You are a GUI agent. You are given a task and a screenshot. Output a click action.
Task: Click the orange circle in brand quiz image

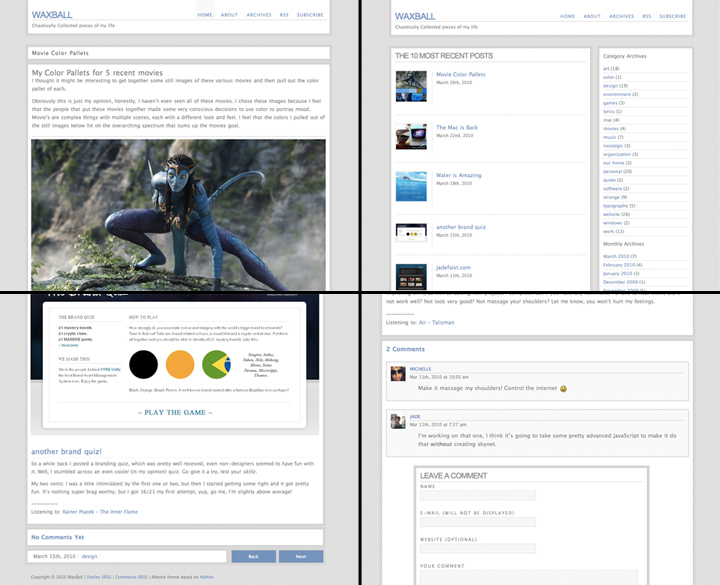[180, 365]
